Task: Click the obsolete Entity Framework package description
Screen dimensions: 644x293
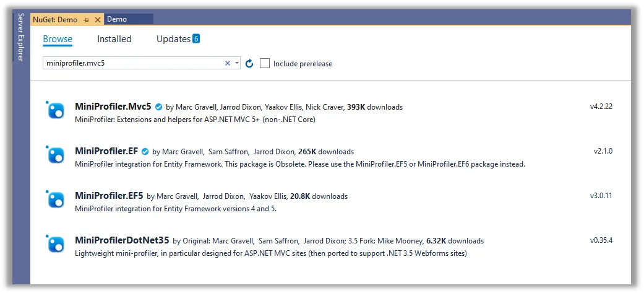Action: (x=300, y=164)
